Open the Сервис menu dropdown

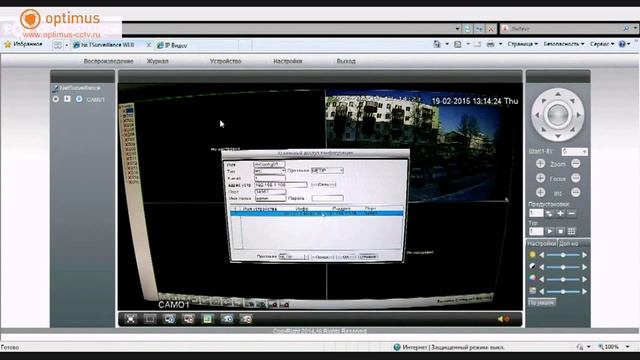click(x=602, y=44)
